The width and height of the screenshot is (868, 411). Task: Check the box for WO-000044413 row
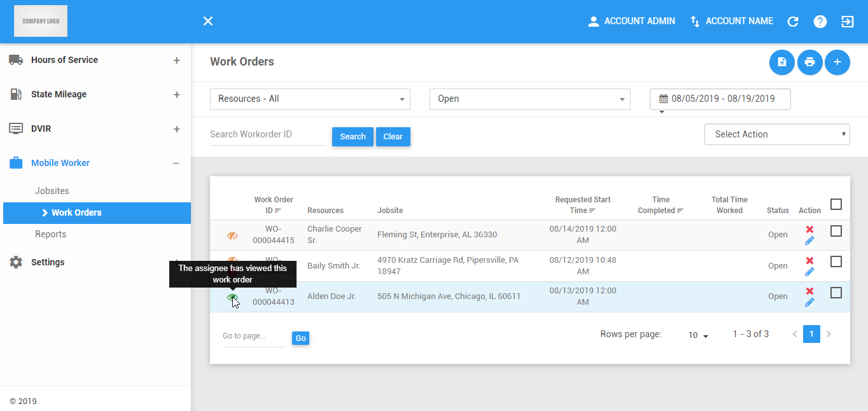836,293
